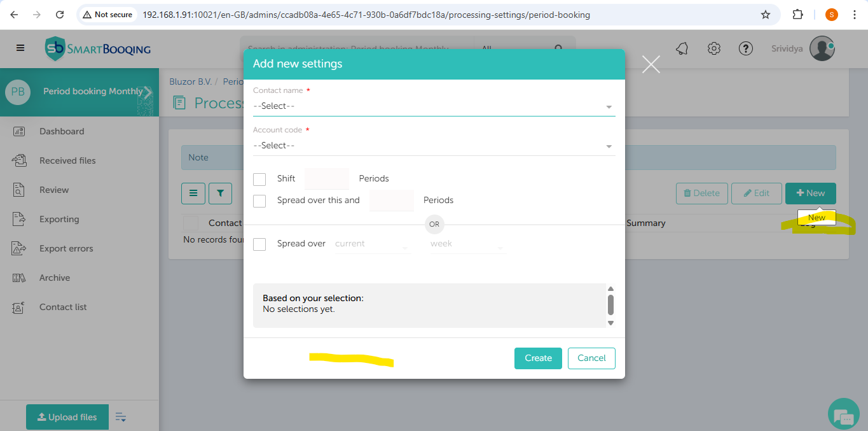The image size is (868, 431).
Task: Click the notifications bell icon
Action: point(682,49)
